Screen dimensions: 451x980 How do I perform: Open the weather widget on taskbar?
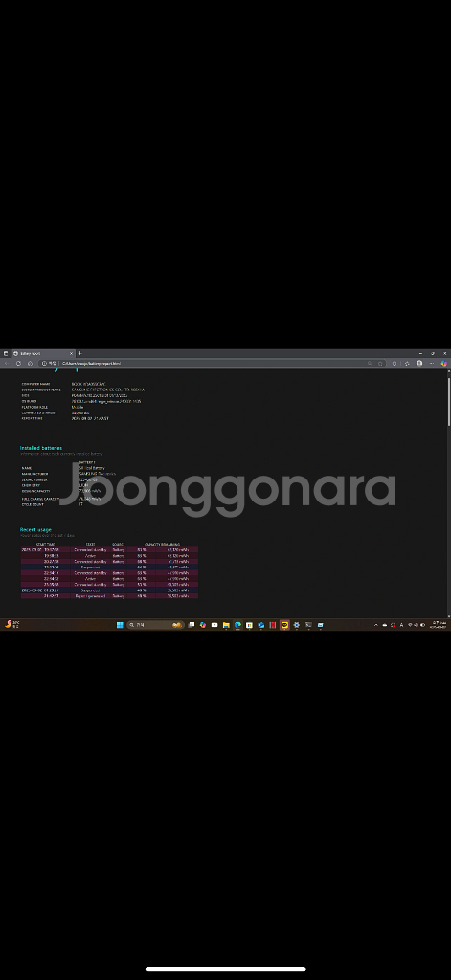pos(12,625)
